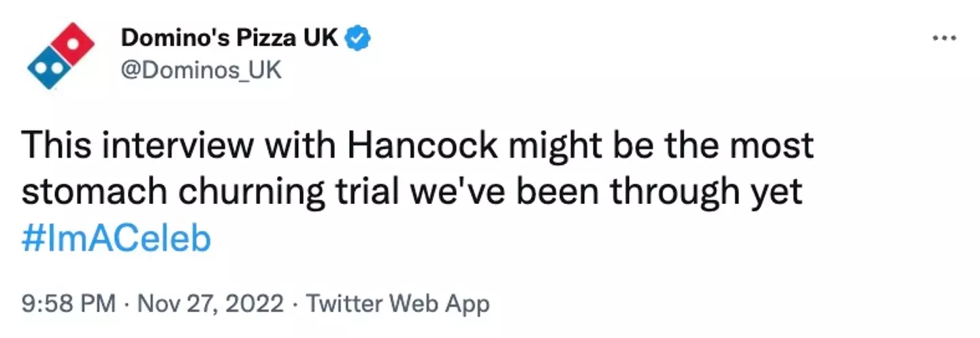Click the Twitter Web App source label
The height and width of the screenshot is (338, 980).
tap(398, 303)
